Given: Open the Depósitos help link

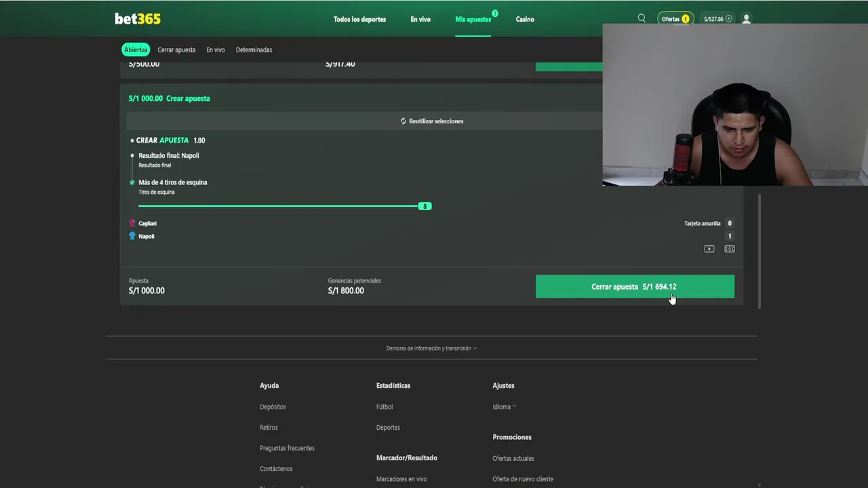Looking at the screenshot, I should (273, 407).
